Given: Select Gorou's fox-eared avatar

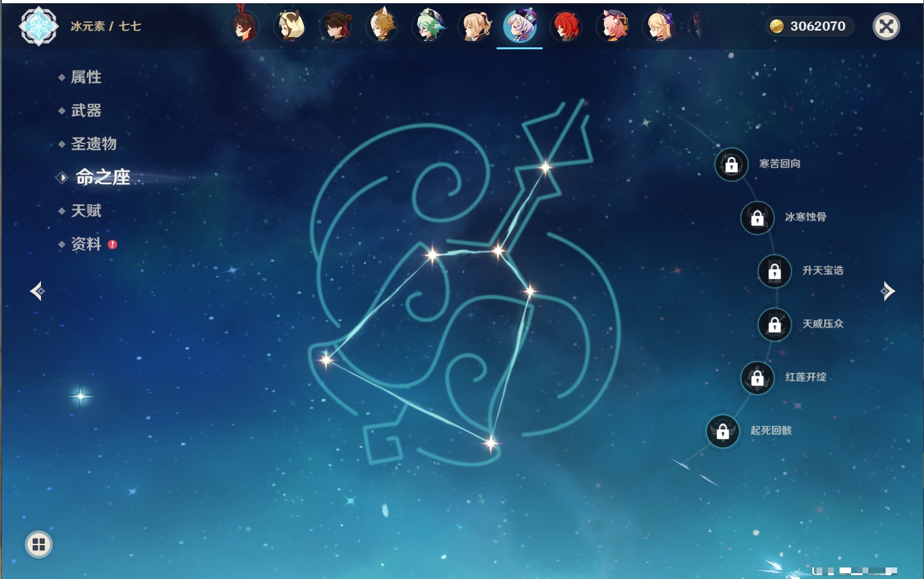Looking at the screenshot, I should click(383, 26).
